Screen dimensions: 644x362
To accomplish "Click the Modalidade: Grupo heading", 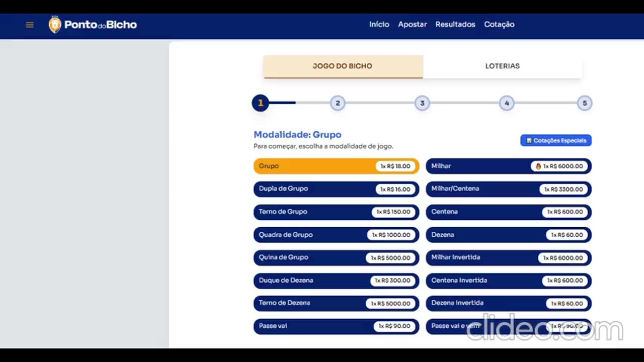I will (297, 135).
